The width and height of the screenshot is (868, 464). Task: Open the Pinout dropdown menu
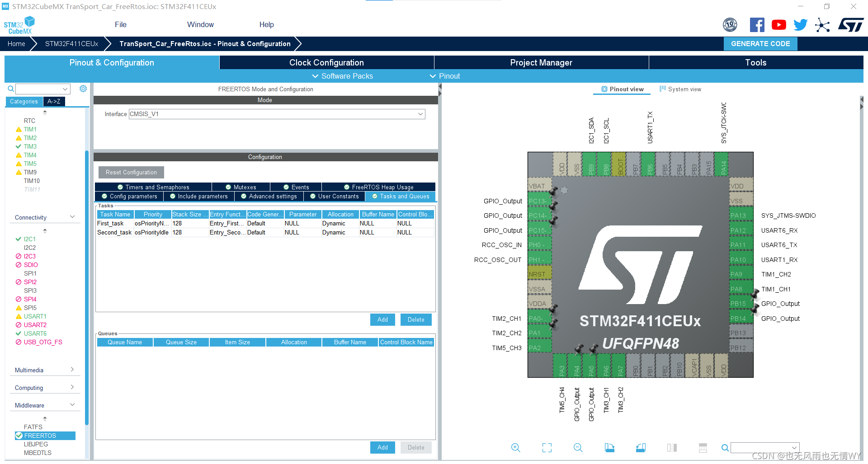[445, 76]
